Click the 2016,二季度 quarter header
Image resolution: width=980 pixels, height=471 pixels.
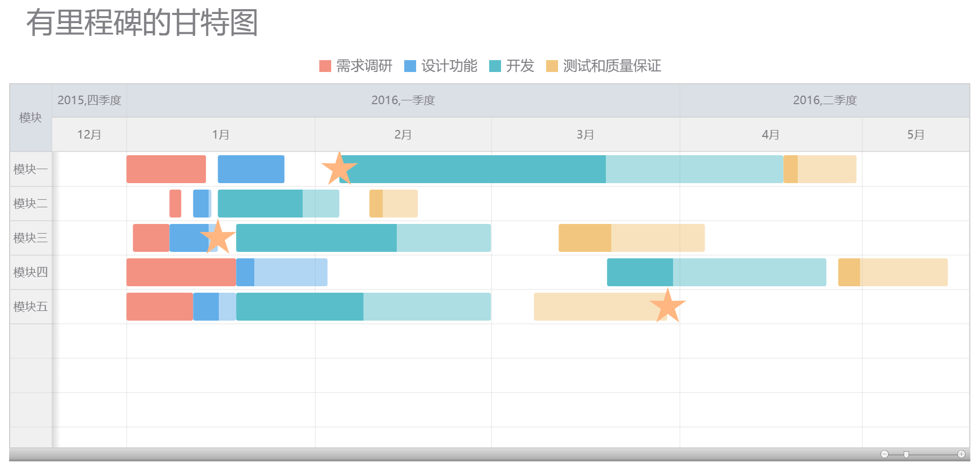[824, 100]
